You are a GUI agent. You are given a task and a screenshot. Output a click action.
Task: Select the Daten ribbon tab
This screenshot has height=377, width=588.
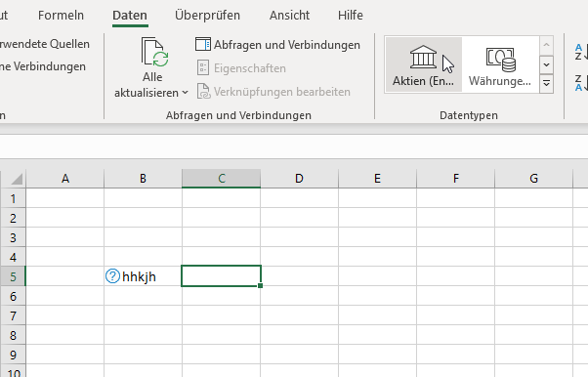(x=130, y=16)
